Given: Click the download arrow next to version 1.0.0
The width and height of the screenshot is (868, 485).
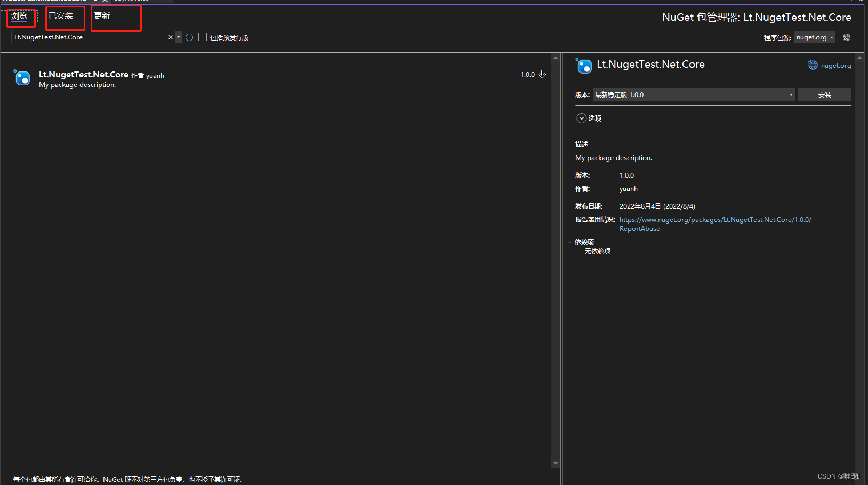Looking at the screenshot, I should [x=542, y=74].
